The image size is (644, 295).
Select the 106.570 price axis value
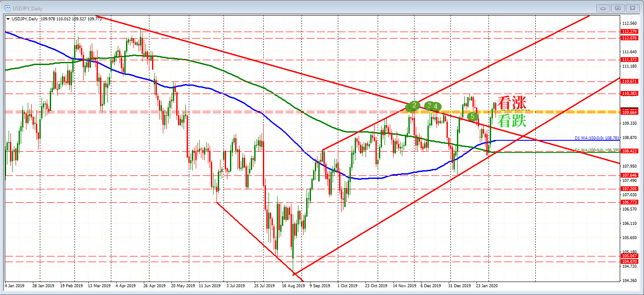point(629,209)
